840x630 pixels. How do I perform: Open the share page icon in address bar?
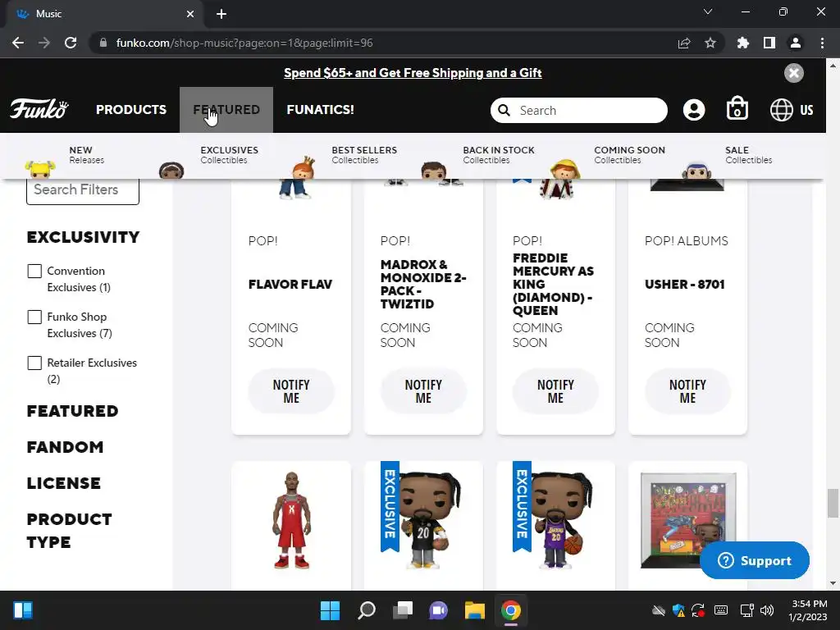pyautogui.click(x=684, y=43)
